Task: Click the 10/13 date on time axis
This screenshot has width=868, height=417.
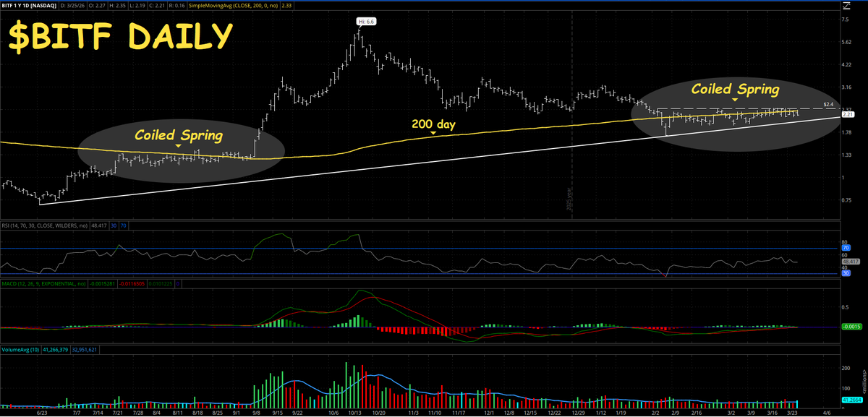Action: coord(356,413)
